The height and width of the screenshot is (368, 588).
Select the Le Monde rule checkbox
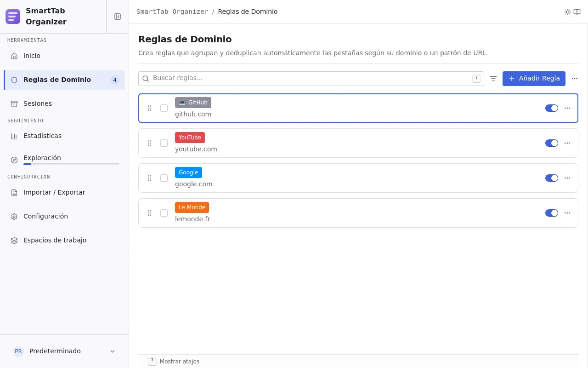[x=164, y=213]
